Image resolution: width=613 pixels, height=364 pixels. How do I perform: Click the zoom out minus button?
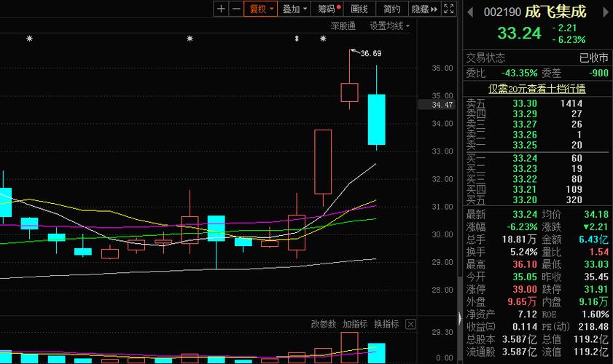point(236,9)
